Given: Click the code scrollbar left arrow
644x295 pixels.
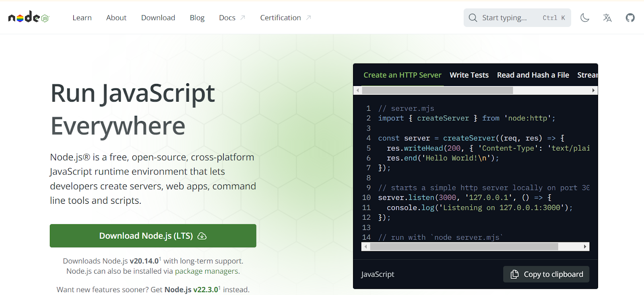Looking at the screenshot, I should pos(365,246).
